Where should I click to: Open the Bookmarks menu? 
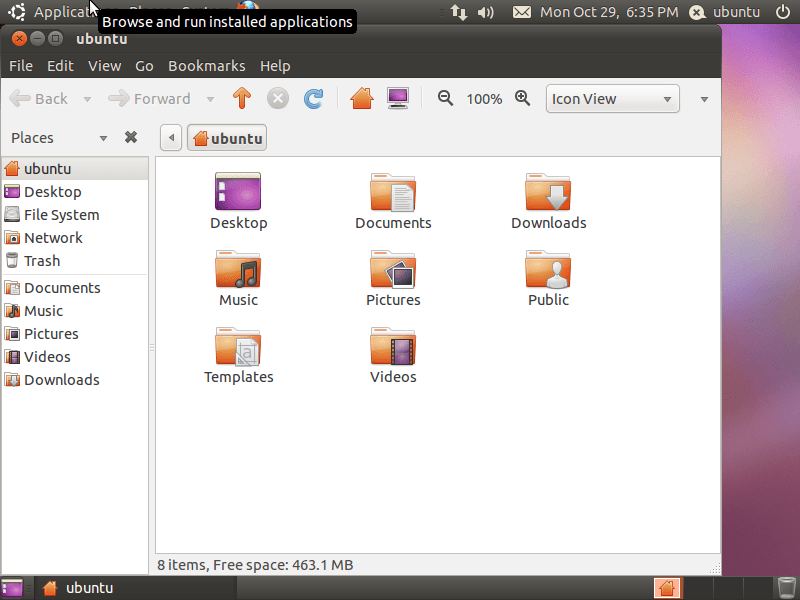pos(207,66)
